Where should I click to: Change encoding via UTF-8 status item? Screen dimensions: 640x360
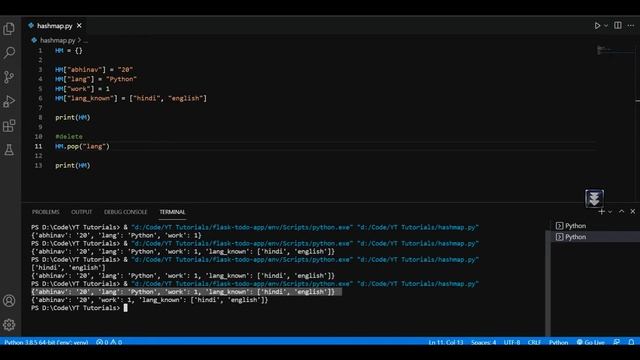click(x=512, y=342)
